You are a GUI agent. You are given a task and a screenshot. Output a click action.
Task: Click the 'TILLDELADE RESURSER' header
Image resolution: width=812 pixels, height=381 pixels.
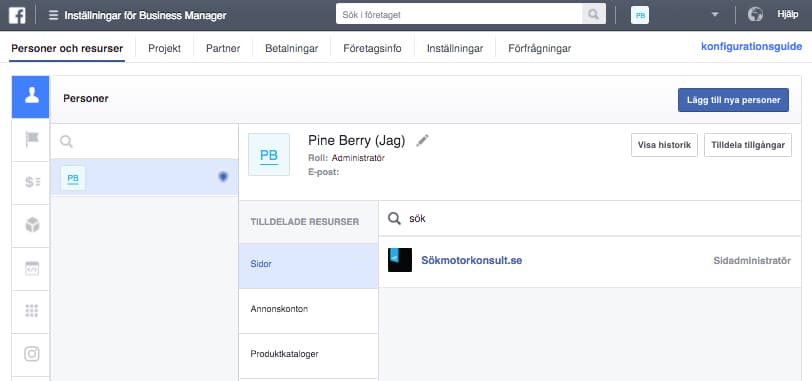(x=304, y=222)
